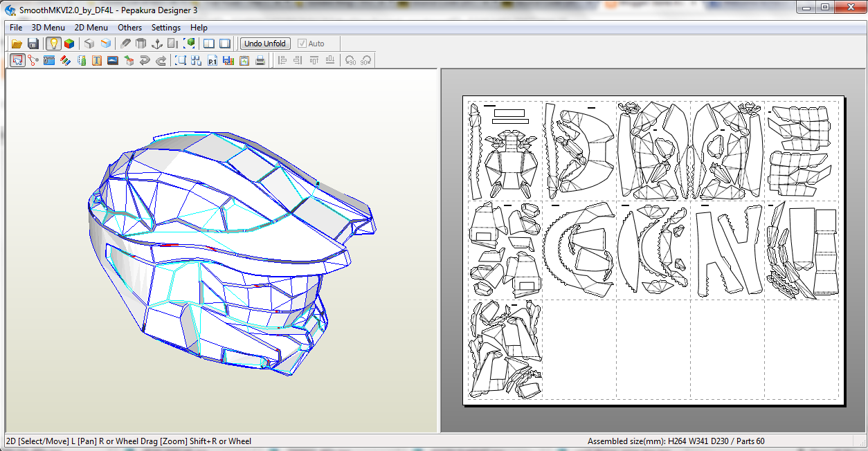Select the orange T text tool
The image size is (868, 451).
point(97,60)
